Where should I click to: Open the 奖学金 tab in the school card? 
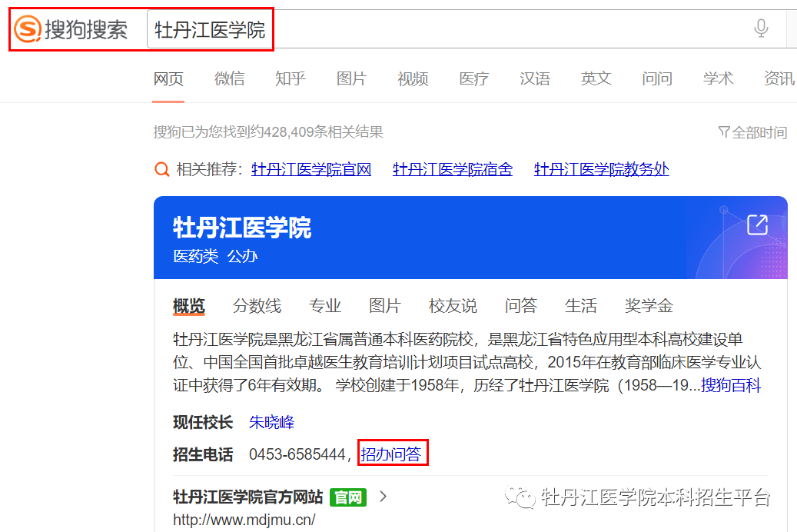click(649, 306)
